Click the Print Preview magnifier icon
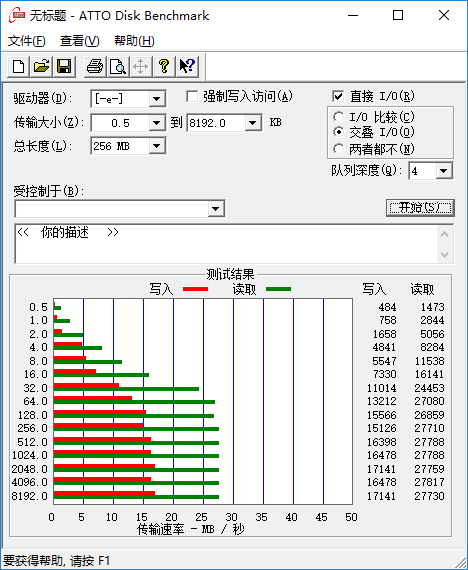Screen dimensions: 468x570 point(118,67)
